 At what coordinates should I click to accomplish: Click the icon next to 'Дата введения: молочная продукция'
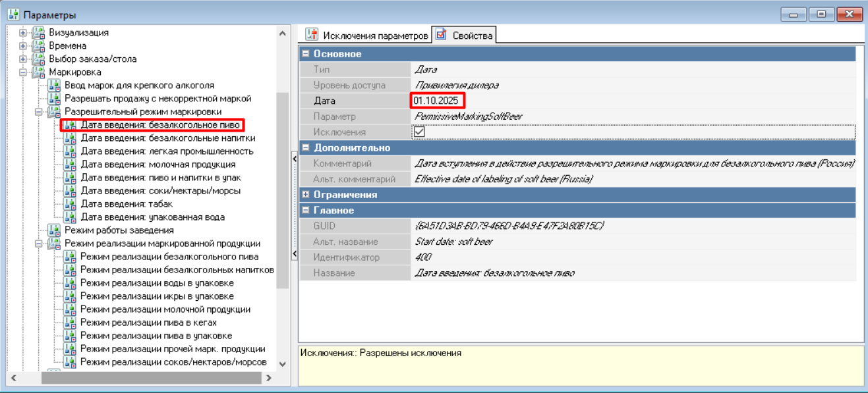(x=71, y=165)
